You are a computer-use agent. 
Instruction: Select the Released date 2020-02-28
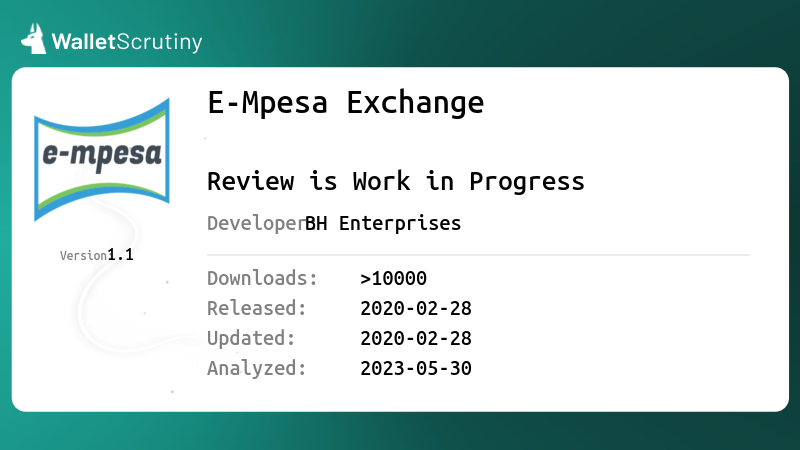click(x=416, y=309)
